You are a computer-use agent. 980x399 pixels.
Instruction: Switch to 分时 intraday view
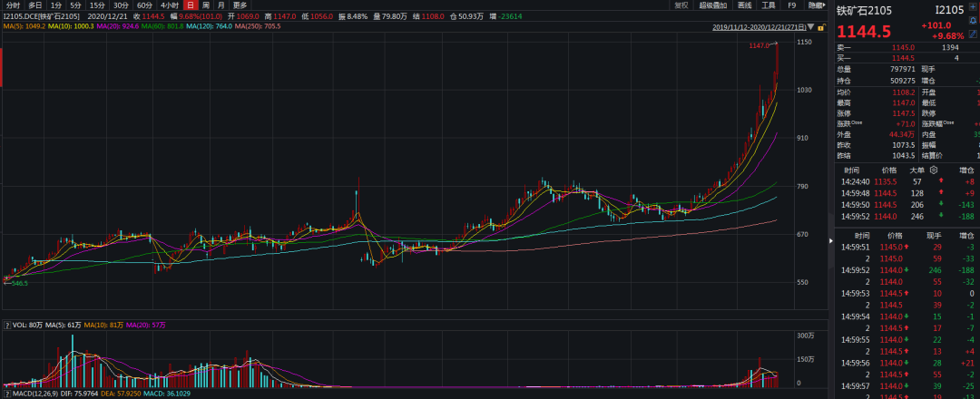tap(13, 5)
